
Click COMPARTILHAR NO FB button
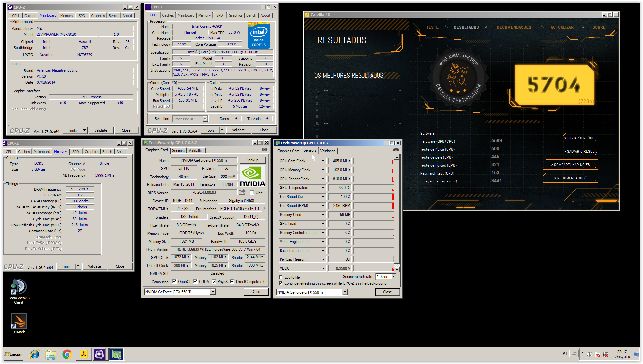(570, 165)
